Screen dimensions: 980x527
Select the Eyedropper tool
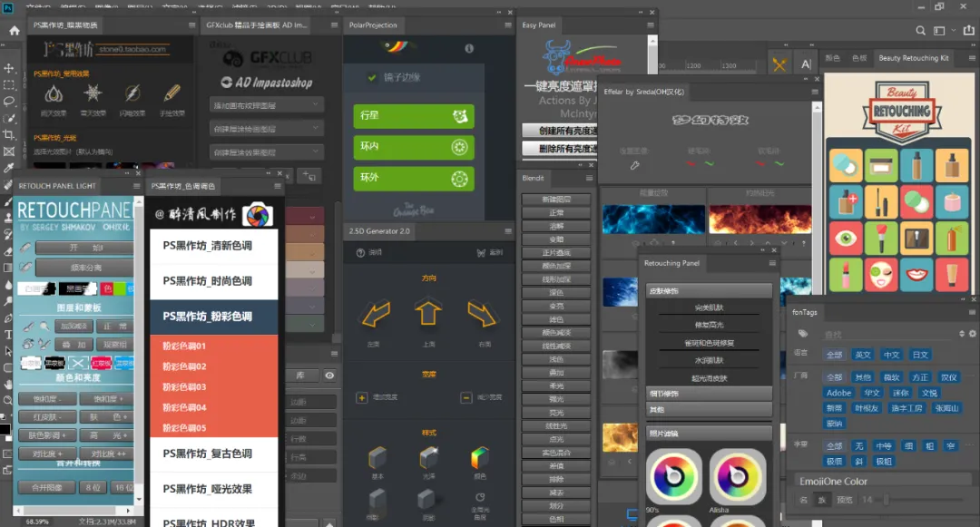(x=9, y=168)
